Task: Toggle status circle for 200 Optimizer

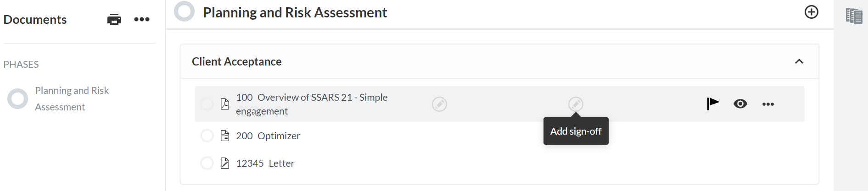Action: (x=207, y=136)
